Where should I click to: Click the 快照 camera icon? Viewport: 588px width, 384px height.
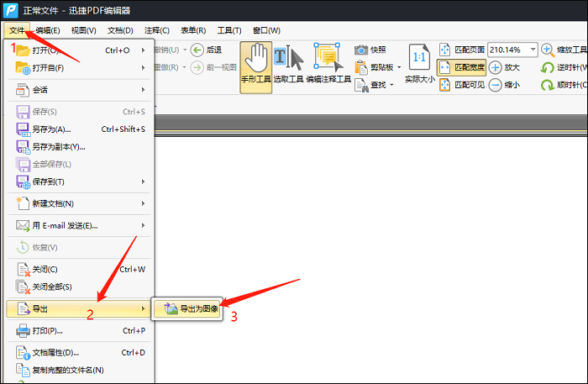(x=361, y=50)
